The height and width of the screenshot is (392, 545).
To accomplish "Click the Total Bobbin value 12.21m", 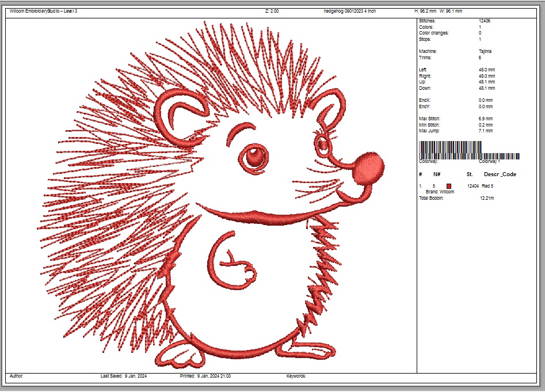I will pos(487,198).
